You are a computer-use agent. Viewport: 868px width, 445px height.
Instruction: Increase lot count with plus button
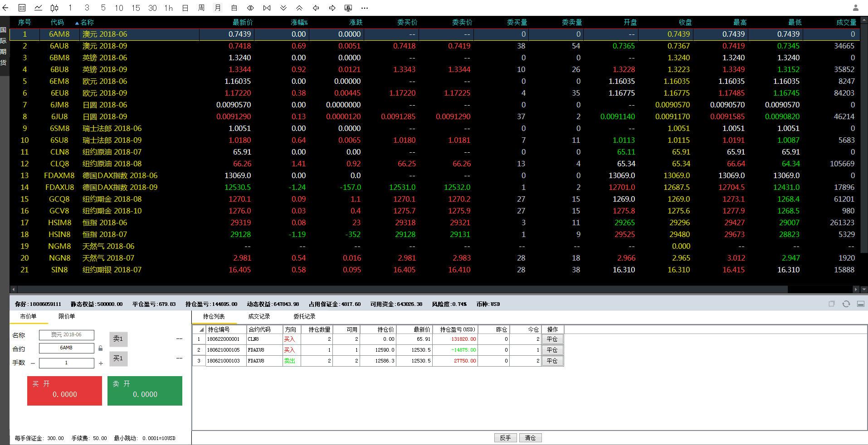[101, 363]
